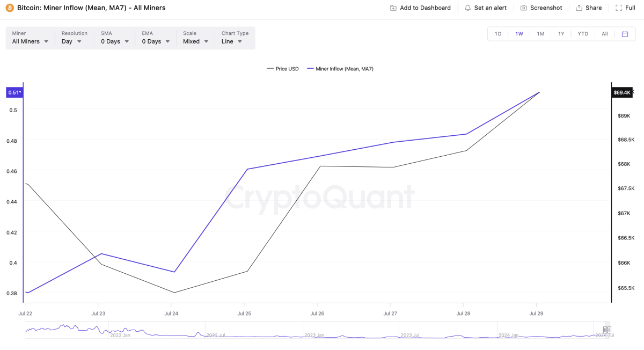Click the Set an alert bell icon
This screenshot has height=350, width=644.
tap(467, 8)
